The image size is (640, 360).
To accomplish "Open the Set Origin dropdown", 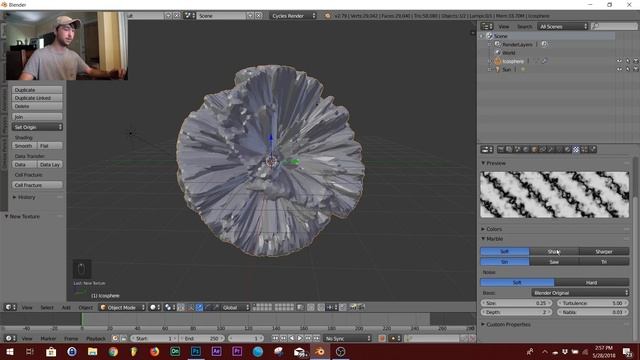I will 37,127.
